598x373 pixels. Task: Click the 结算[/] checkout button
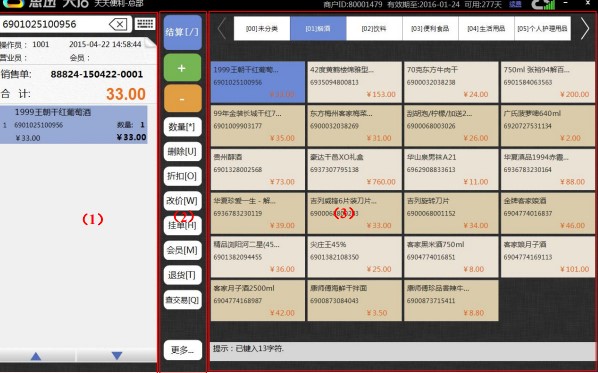(x=182, y=32)
